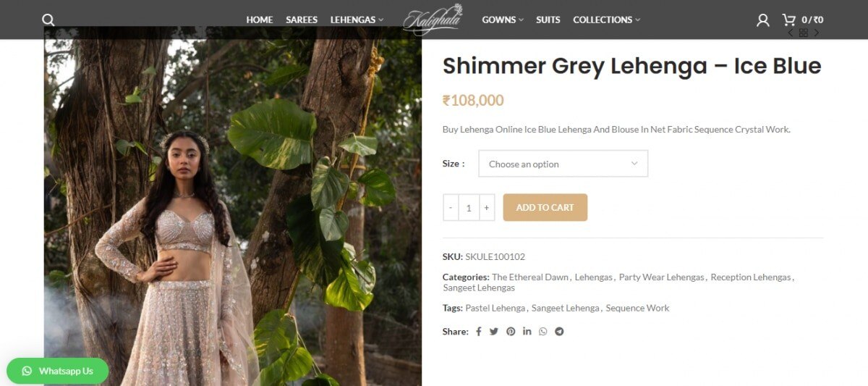This screenshot has width=868, height=386.
Task: Share product via Telegram icon
Action: 559,332
